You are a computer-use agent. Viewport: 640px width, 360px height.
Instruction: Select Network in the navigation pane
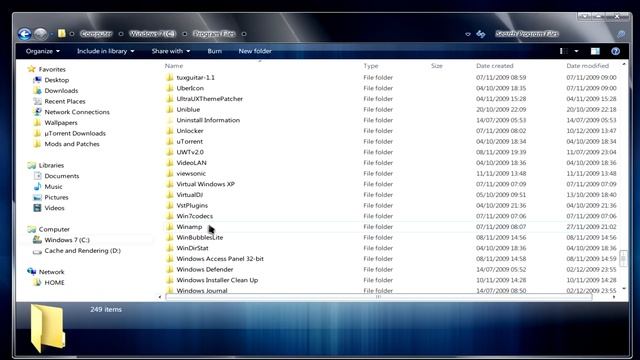tap(51, 272)
